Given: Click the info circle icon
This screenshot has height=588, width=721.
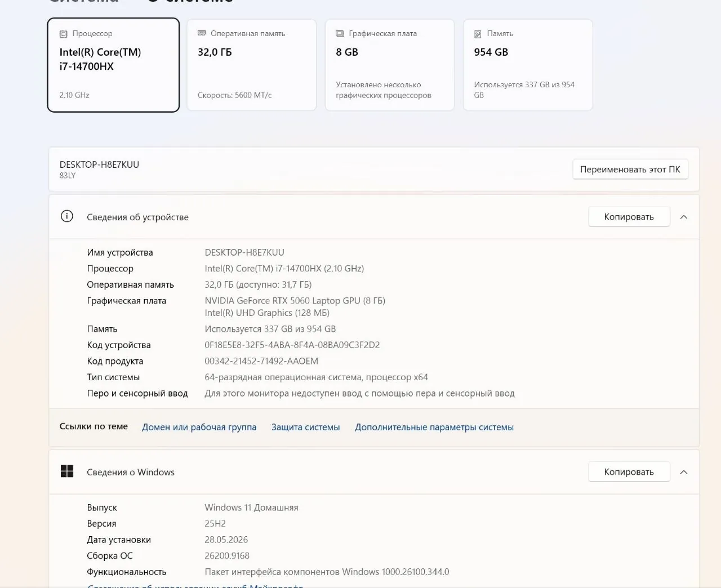Looking at the screenshot, I should (67, 216).
